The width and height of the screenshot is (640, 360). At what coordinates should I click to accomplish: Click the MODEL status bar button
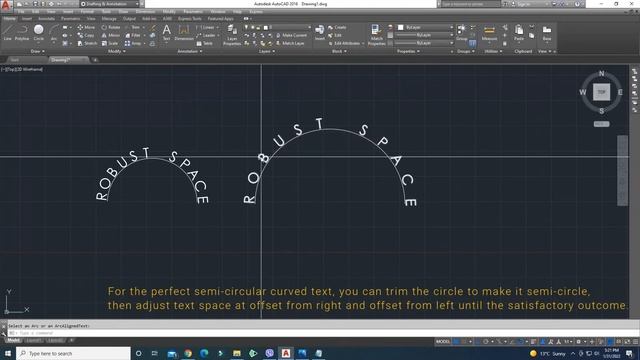coord(443,342)
